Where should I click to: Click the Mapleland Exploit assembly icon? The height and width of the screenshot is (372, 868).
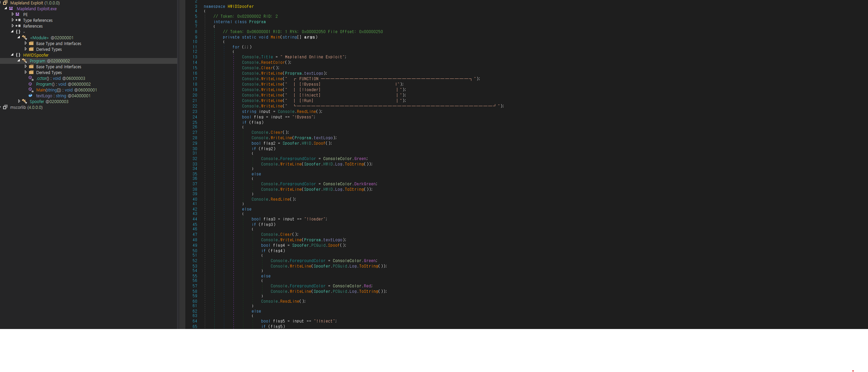(5, 3)
